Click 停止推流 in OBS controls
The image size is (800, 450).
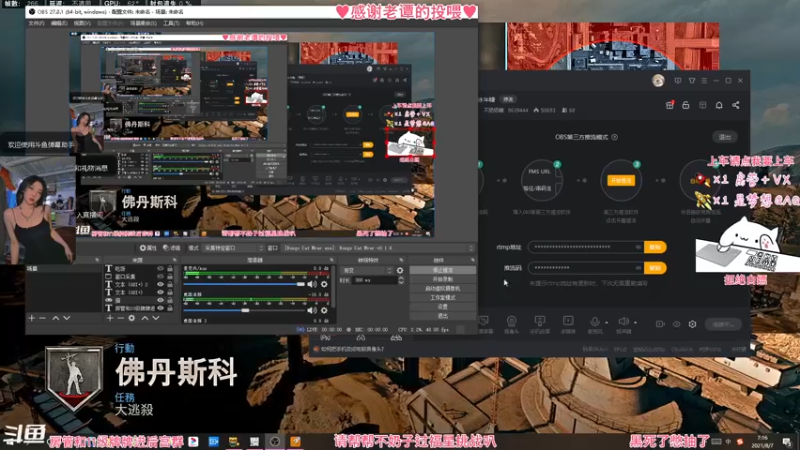coord(442,270)
